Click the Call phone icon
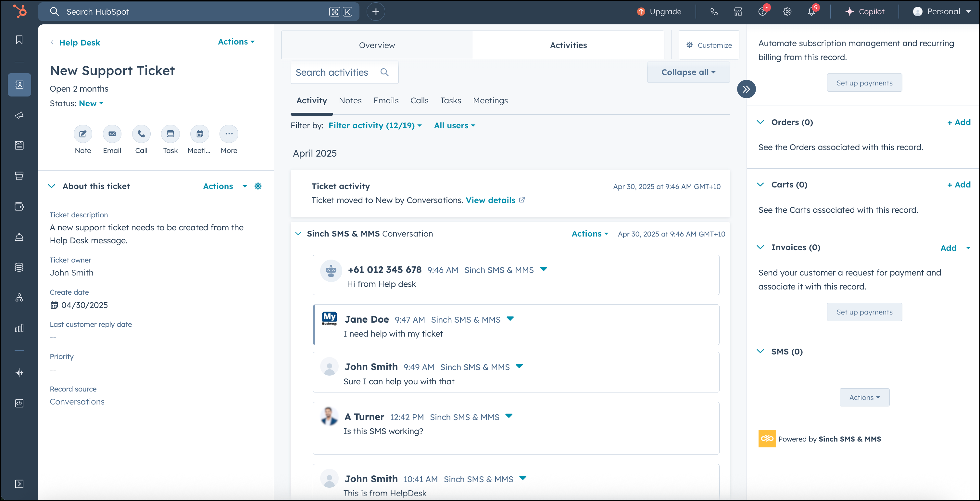 (x=141, y=134)
